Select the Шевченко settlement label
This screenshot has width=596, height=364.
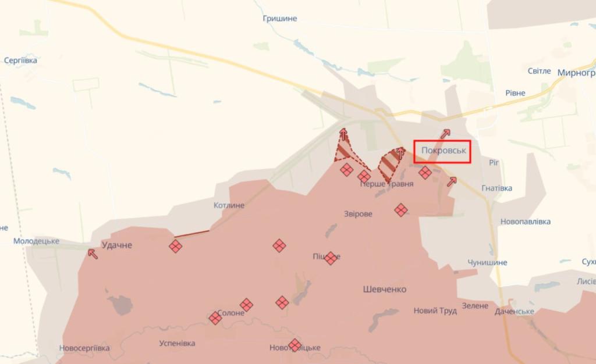tap(385, 289)
